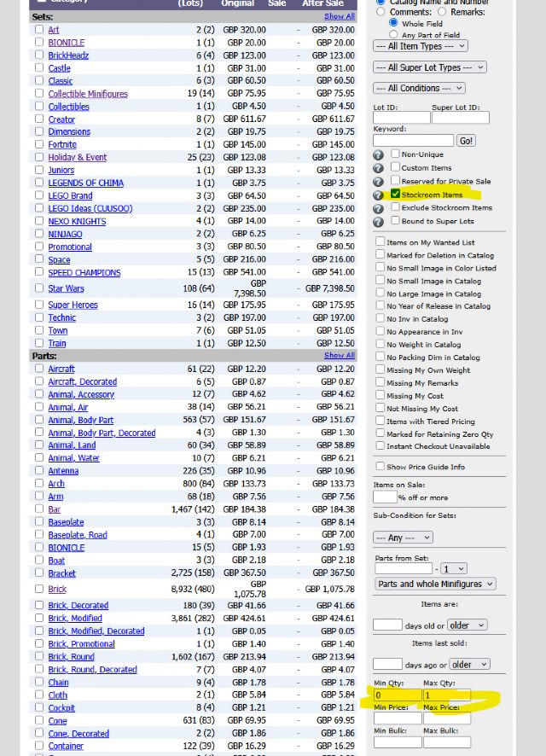Click help icon next to Stockroom Items

378,195
